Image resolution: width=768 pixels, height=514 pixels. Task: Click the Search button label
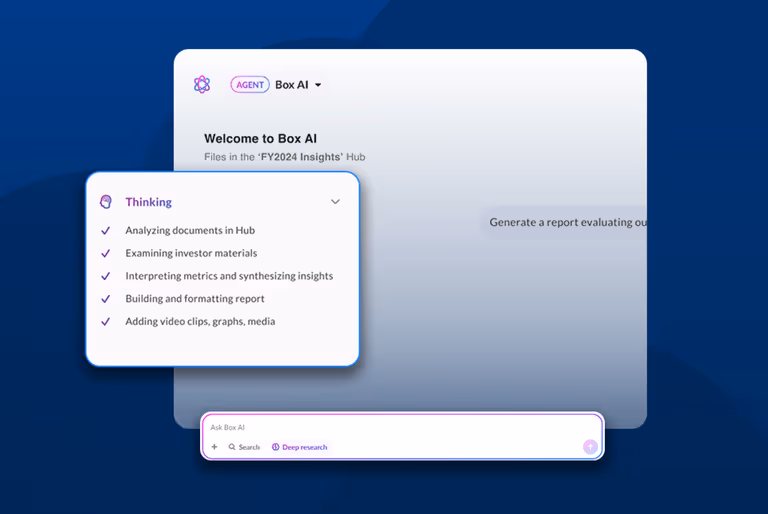pos(249,447)
